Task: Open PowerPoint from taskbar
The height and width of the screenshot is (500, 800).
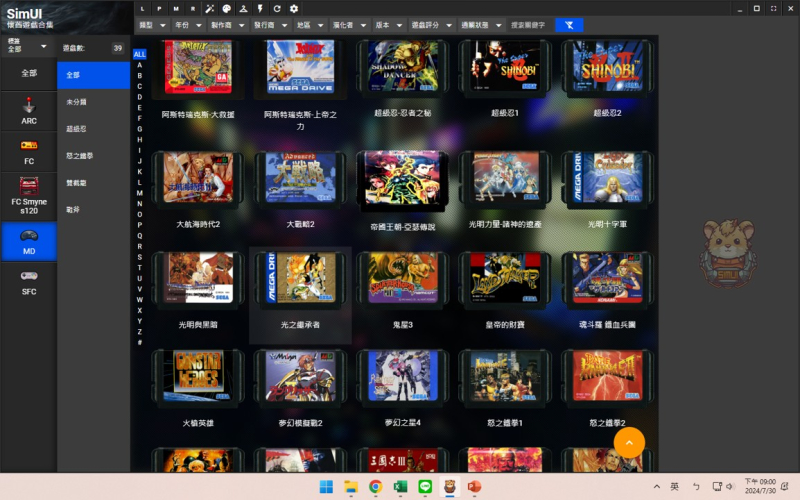Action: click(x=474, y=487)
